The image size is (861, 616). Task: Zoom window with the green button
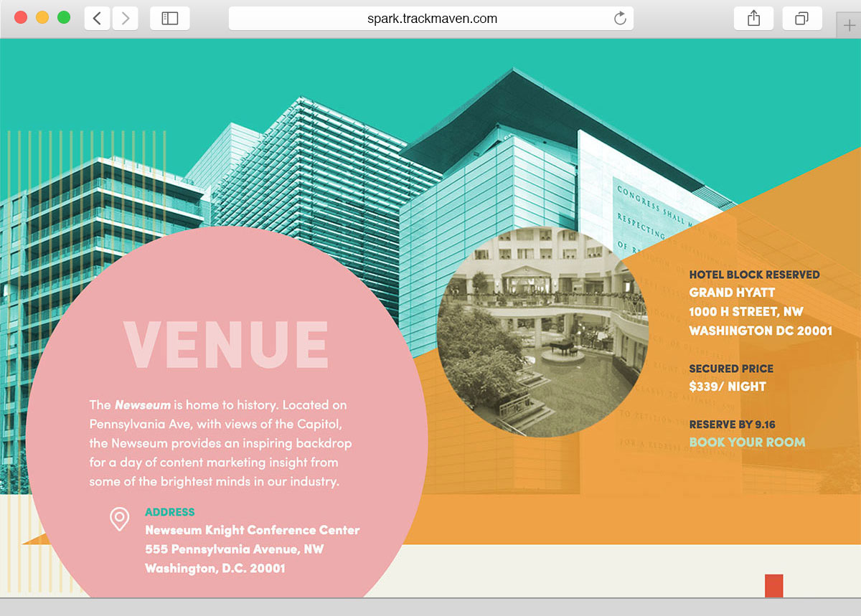click(x=64, y=18)
